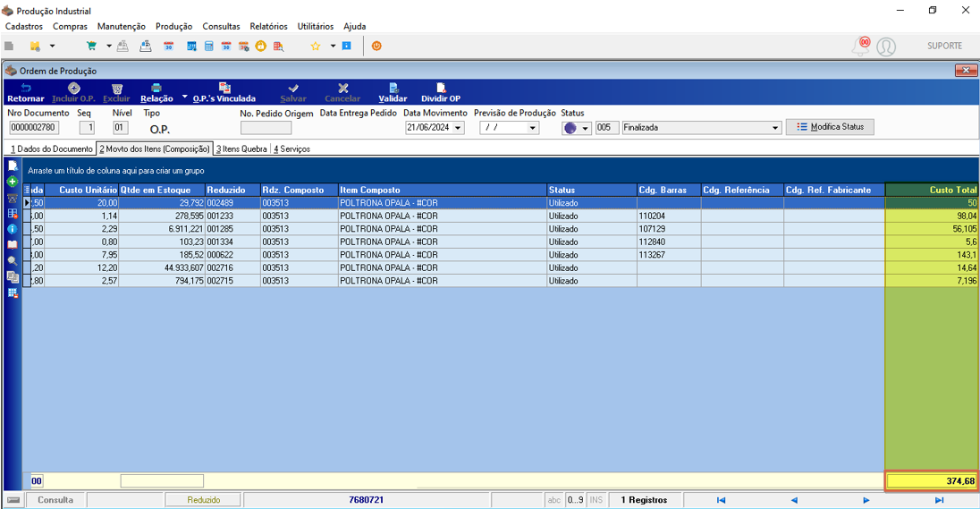The image size is (980, 509).
Task: Click the No. Pedido Origem field
Action: tap(266, 128)
